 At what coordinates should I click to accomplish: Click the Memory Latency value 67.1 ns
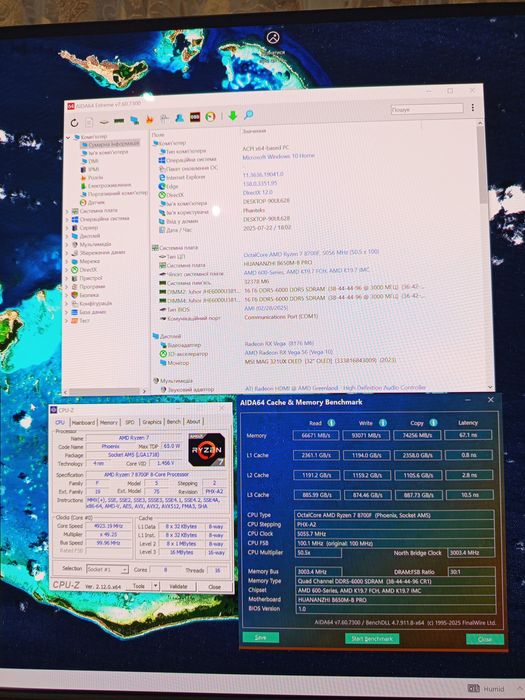pyautogui.click(x=468, y=435)
